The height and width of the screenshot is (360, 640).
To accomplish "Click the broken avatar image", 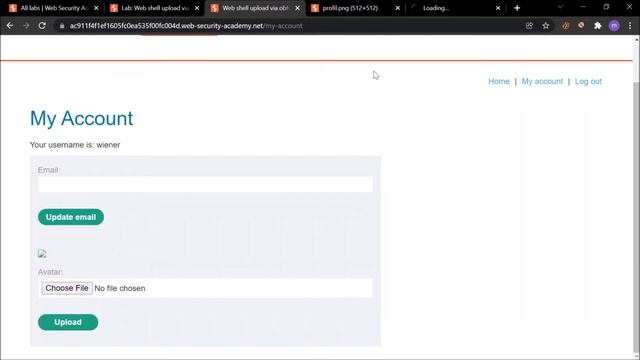I will click(42, 254).
